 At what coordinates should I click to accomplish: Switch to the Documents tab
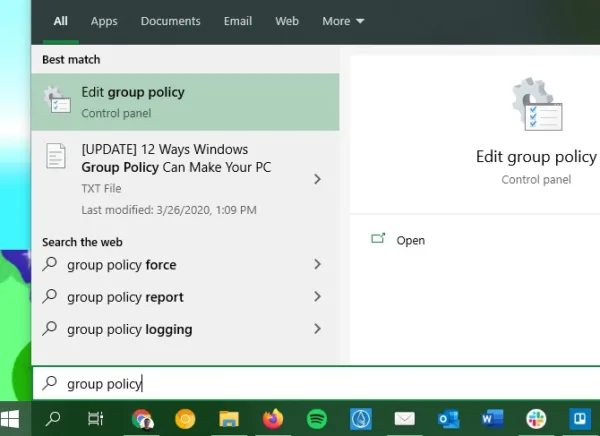(x=170, y=21)
